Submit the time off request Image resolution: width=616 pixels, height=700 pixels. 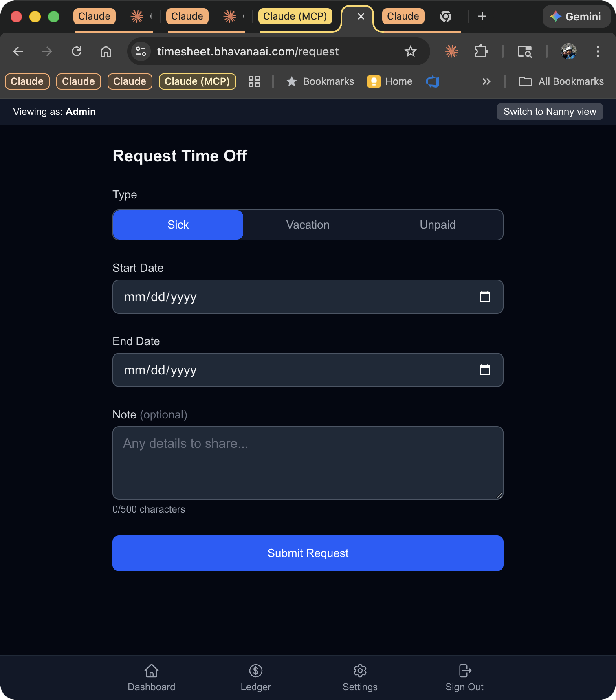[x=308, y=553]
